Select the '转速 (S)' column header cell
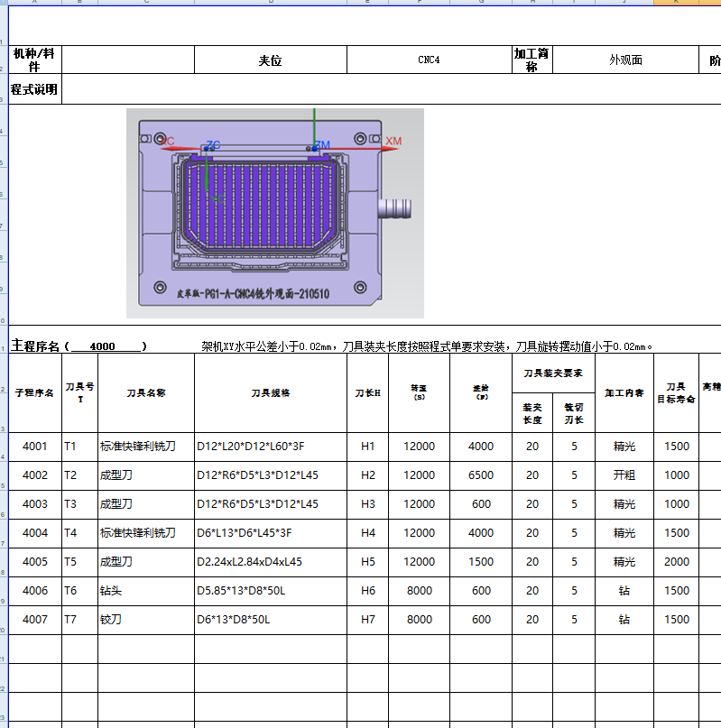 (419, 393)
